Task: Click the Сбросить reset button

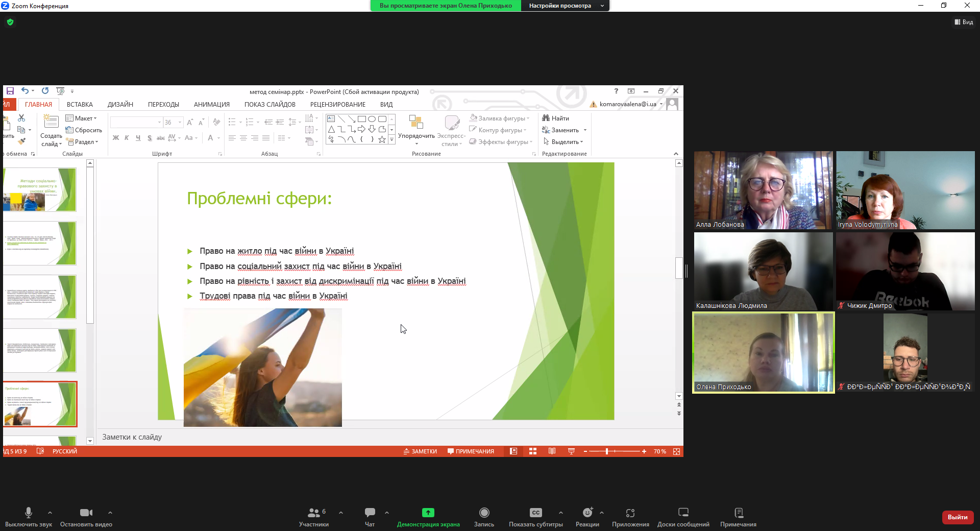Action: [84, 130]
